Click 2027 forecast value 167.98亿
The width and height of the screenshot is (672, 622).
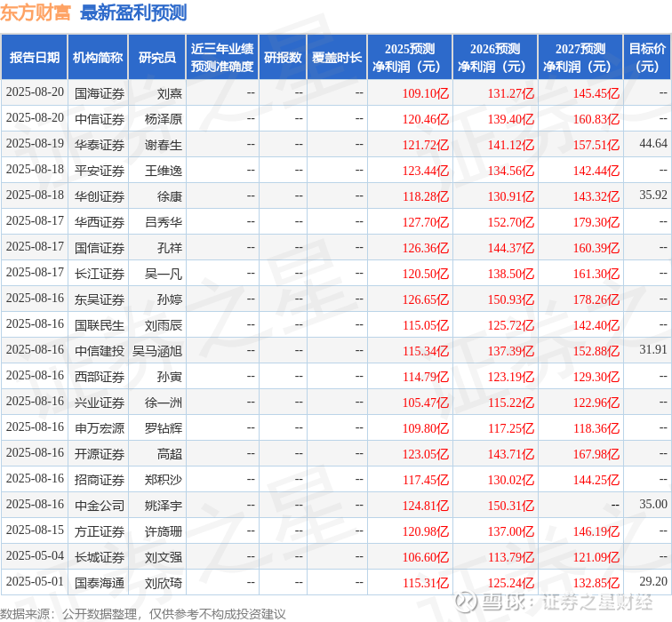tap(596, 454)
